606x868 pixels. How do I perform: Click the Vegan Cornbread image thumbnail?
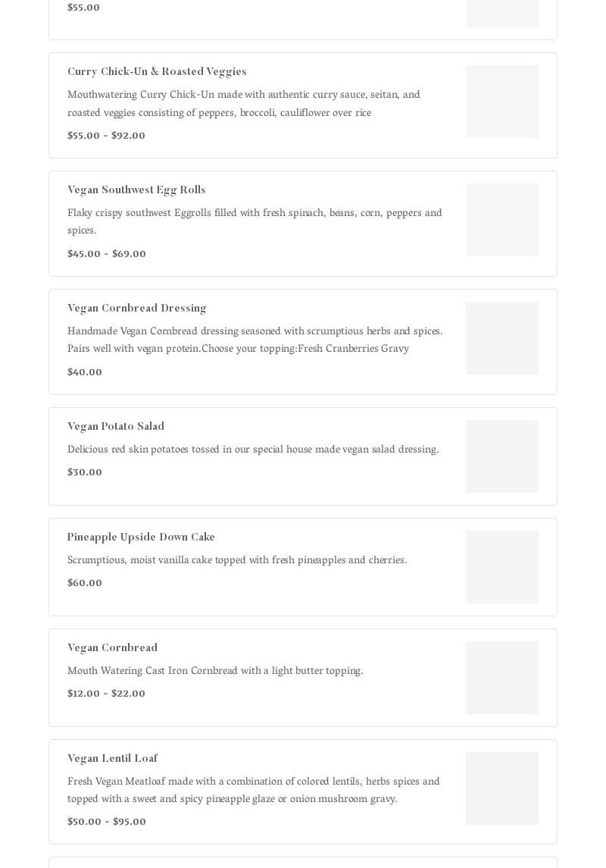point(501,678)
